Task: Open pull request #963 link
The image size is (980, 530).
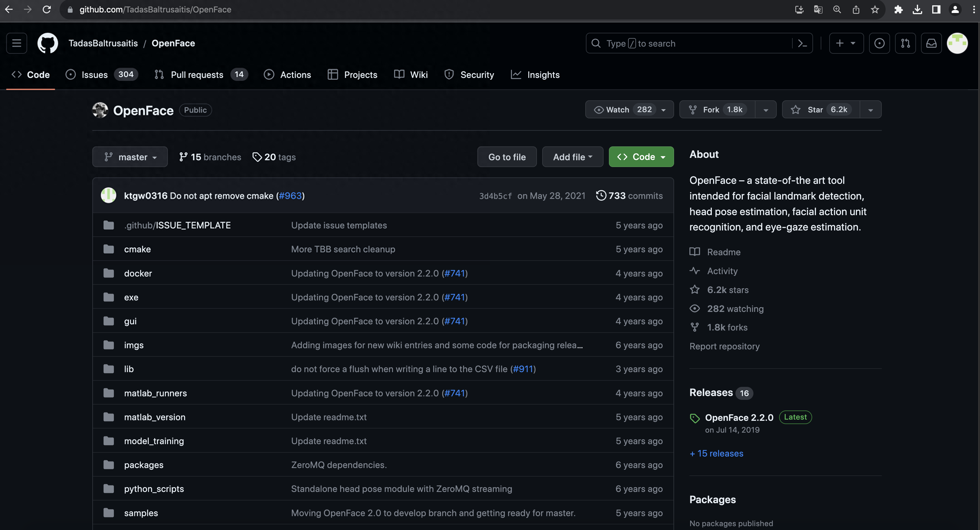Action: (290, 196)
